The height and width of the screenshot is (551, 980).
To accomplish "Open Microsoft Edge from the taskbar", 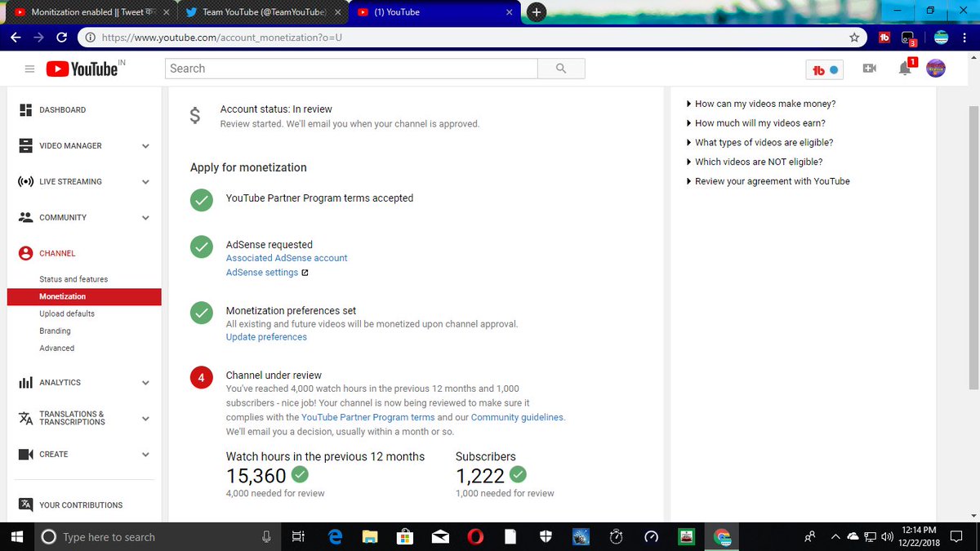I will click(335, 536).
